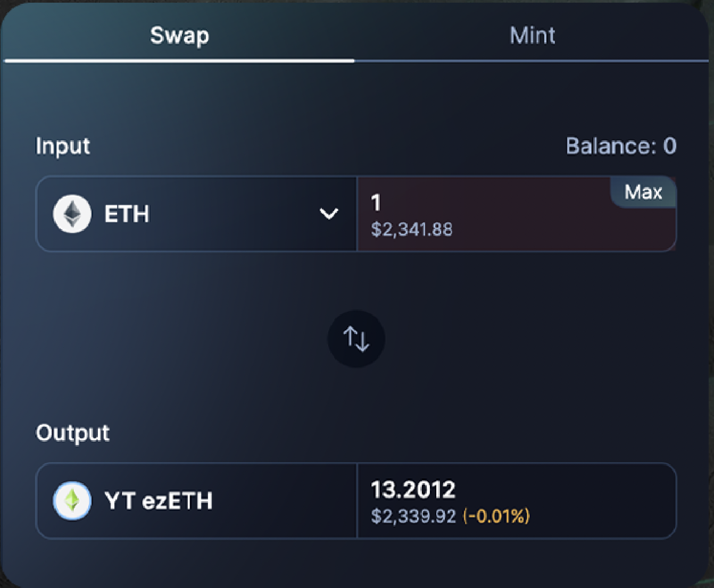Click the Output section label
This screenshot has height=588, width=714.
coord(73,433)
